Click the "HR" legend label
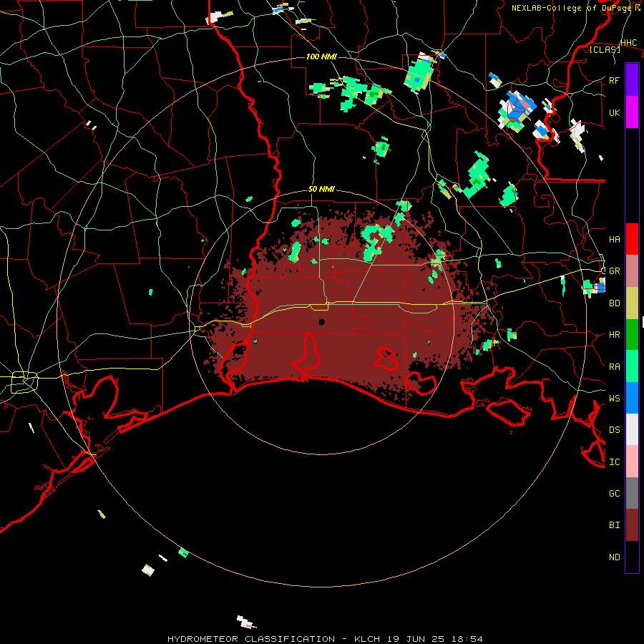Viewport: 644px width, 644px height. click(614, 335)
